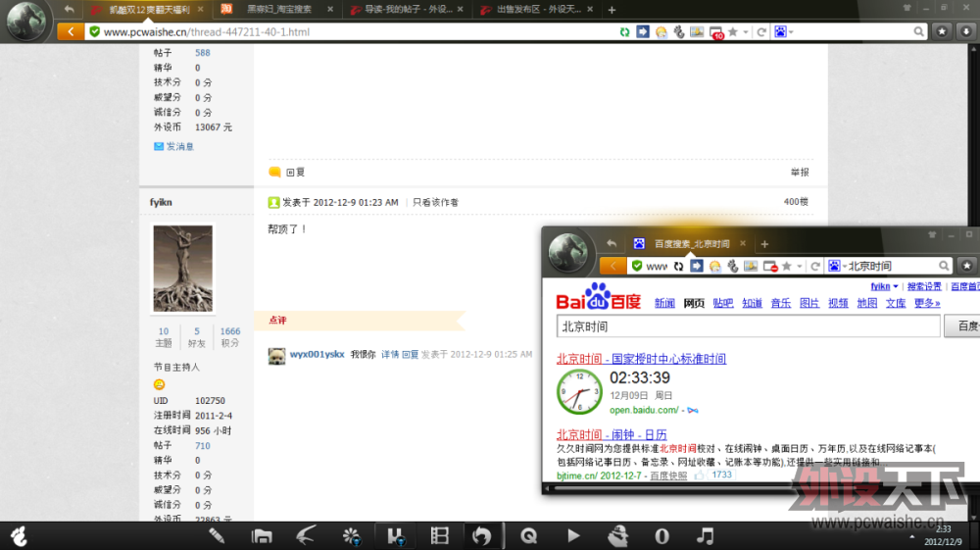
Task: Click the reload arrow in the Baidu window
Action: tap(815, 267)
